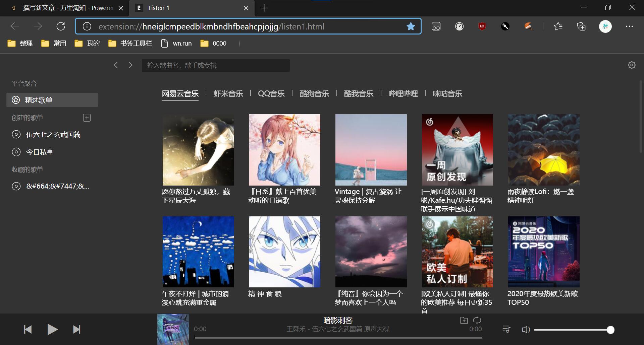Screen dimensions: 644x345
Task: Open the browser profile avatar
Action: coord(605,26)
